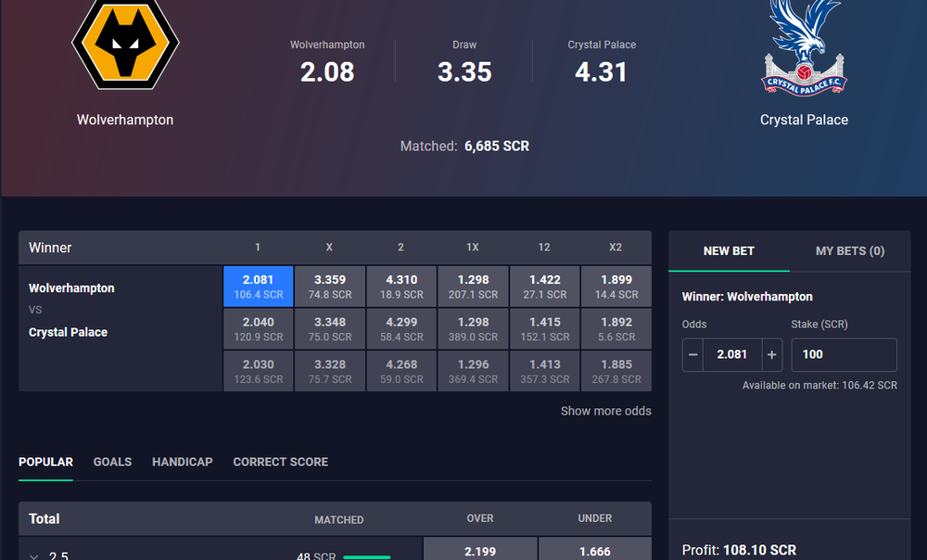The height and width of the screenshot is (560, 927).
Task: Open the POPULAR markets tab
Action: point(45,462)
